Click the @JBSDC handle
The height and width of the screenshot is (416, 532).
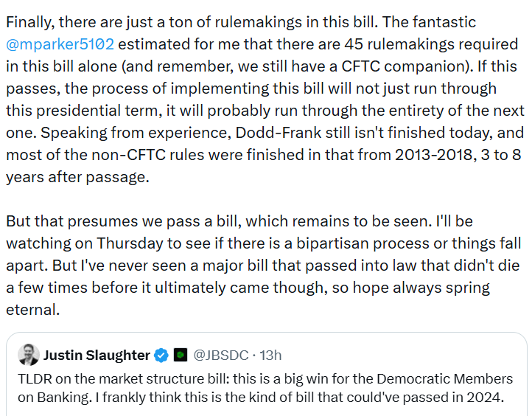(x=220, y=356)
